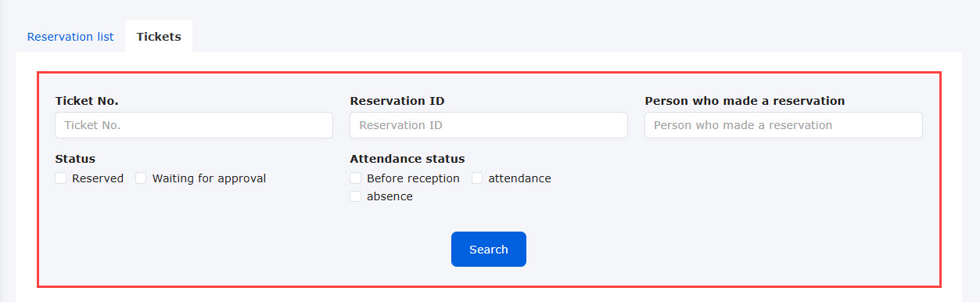Enable the Waiting for approval checkbox
The image size is (980, 302).
[141, 178]
